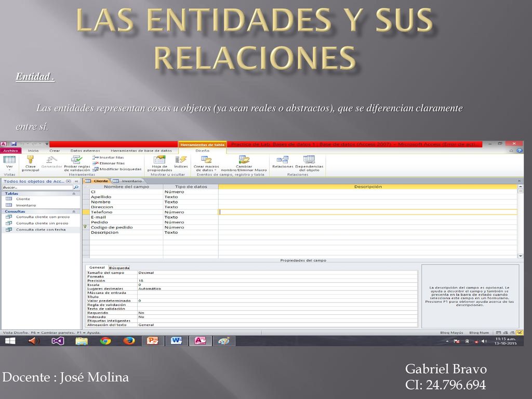Show hidden system tray icons arrow
The image size is (532, 399).
tap(447, 341)
